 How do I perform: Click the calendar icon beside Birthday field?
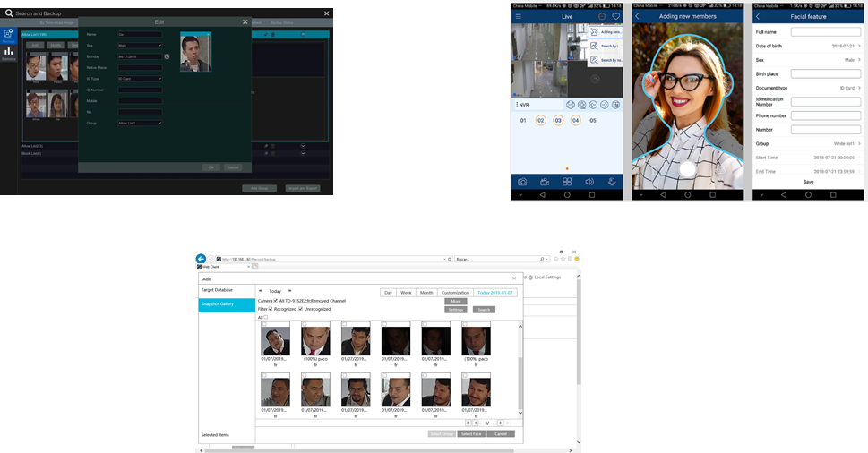(167, 56)
